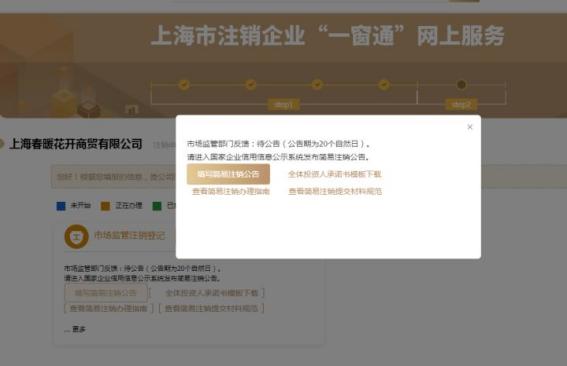The height and width of the screenshot is (366, 567).
Task: Open 全体投资人承诺书模板下载 link in dialog
Action: (334, 174)
